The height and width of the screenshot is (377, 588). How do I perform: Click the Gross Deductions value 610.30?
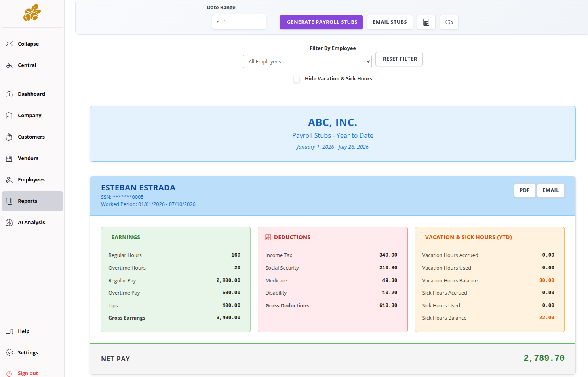(x=388, y=305)
